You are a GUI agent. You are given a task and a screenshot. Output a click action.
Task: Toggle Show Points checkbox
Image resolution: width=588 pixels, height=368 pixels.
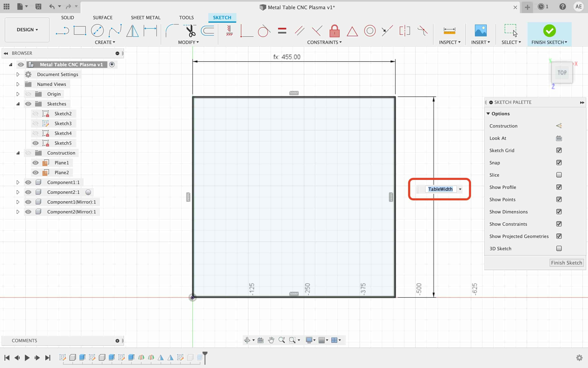[x=559, y=199]
